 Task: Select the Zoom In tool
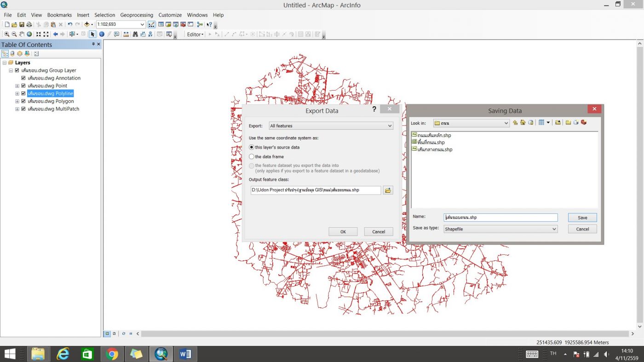coord(6,34)
